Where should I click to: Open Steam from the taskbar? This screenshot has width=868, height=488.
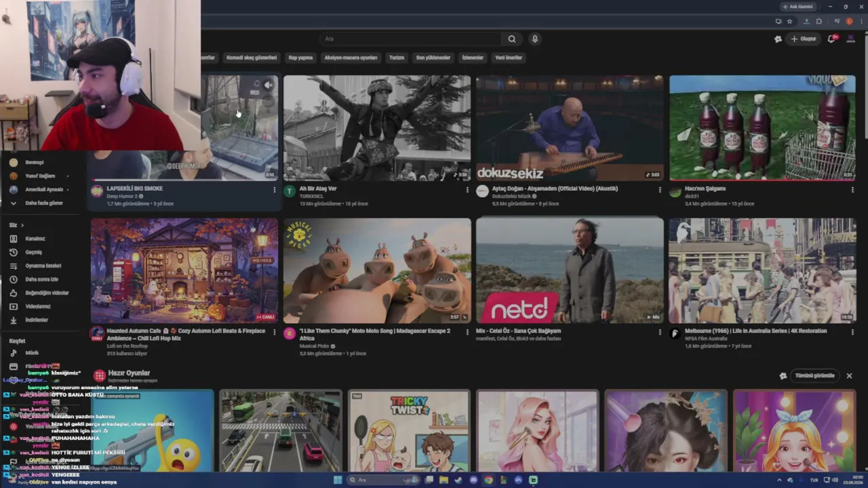coord(458,480)
